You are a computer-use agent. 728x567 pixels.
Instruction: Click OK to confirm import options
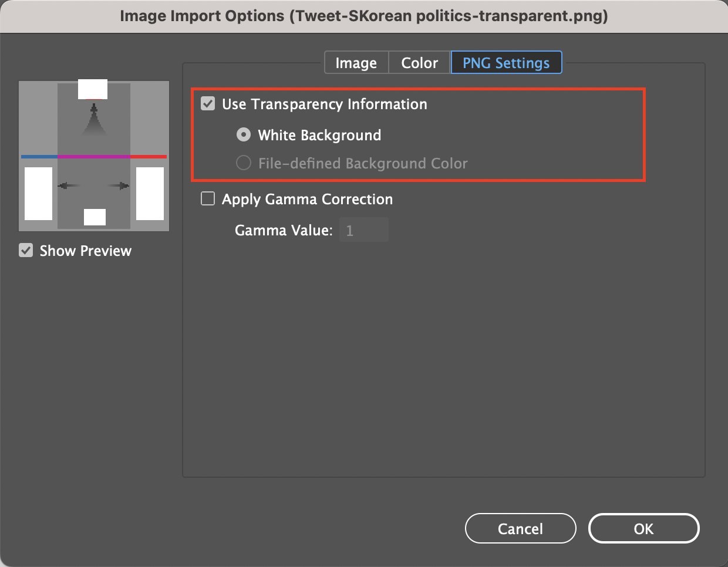643,528
